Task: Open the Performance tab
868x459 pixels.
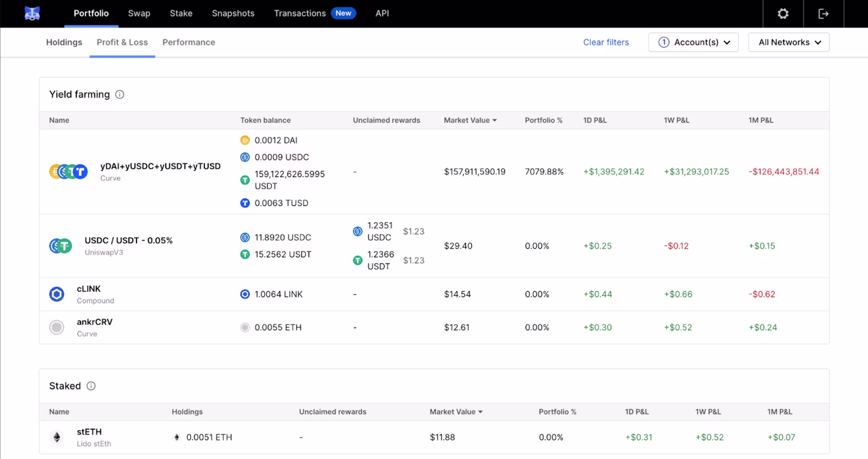Action: click(x=189, y=42)
